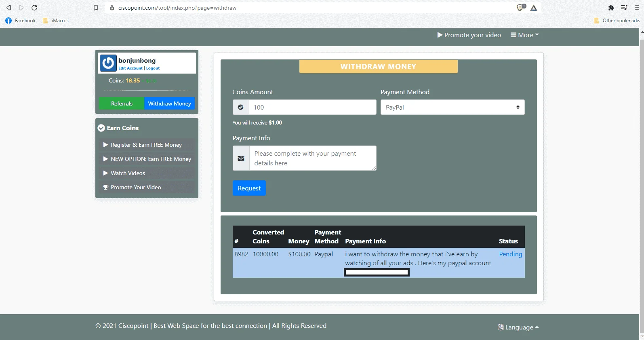The width and height of the screenshot is (644, 340).
Task: Open the browser main menu icon
Action: [x=637, y=8]
